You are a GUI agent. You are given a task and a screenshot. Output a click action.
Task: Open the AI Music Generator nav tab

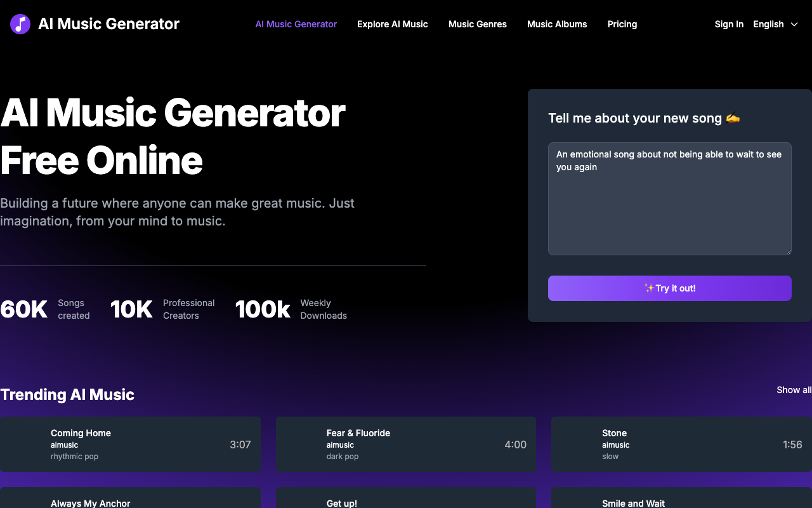296,24
